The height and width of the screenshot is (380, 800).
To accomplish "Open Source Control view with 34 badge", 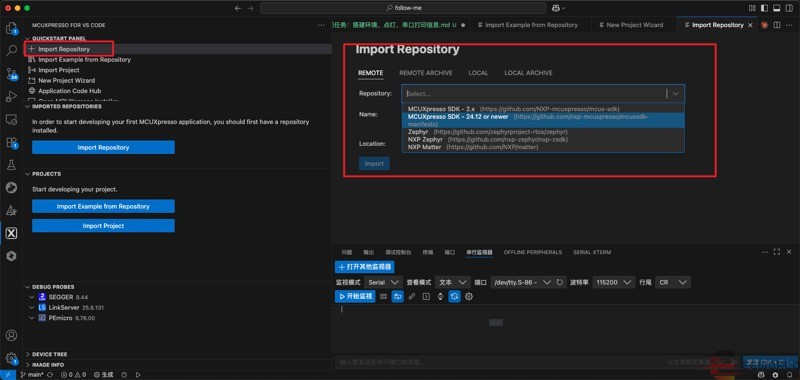I will click(x=11, y=73).
